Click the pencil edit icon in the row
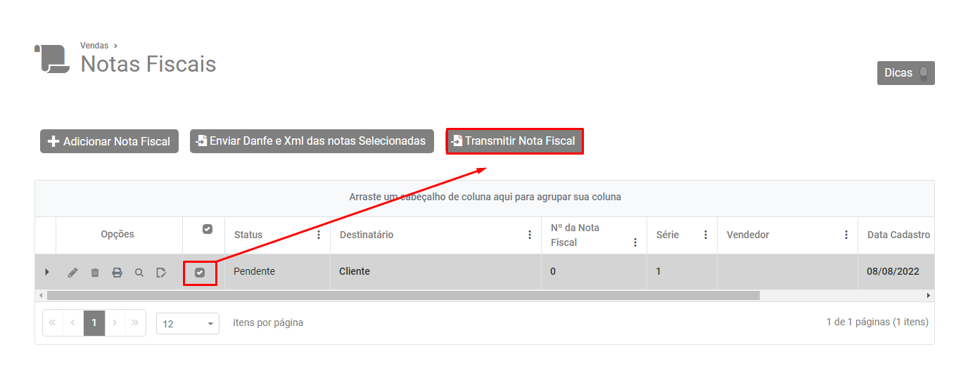The height and width of the screenshot is (378, 980). 72,273
